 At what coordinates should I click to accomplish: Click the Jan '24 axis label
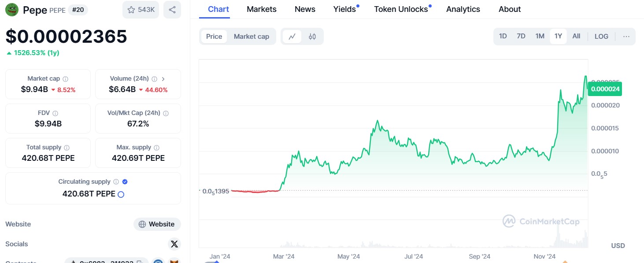pyautogui.click(x=220, y=256)
